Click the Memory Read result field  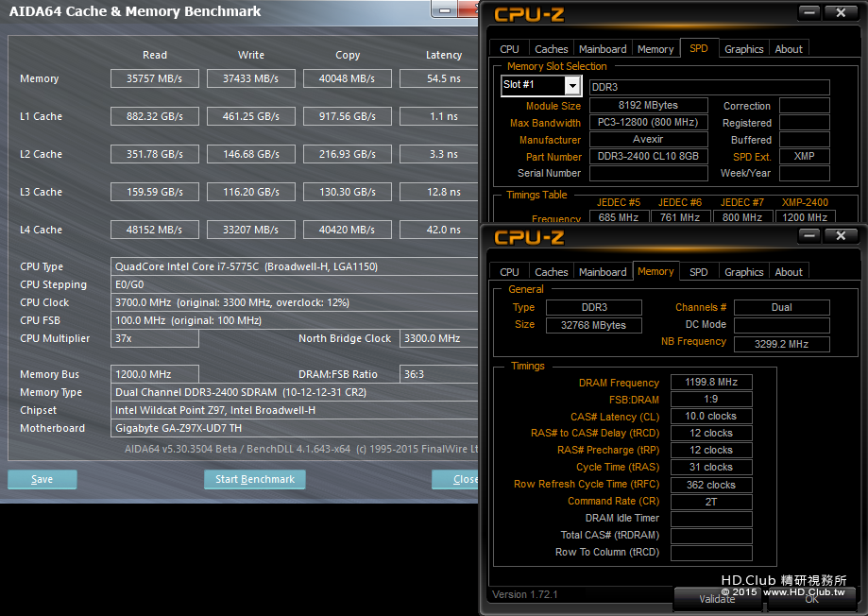point(155,78)
